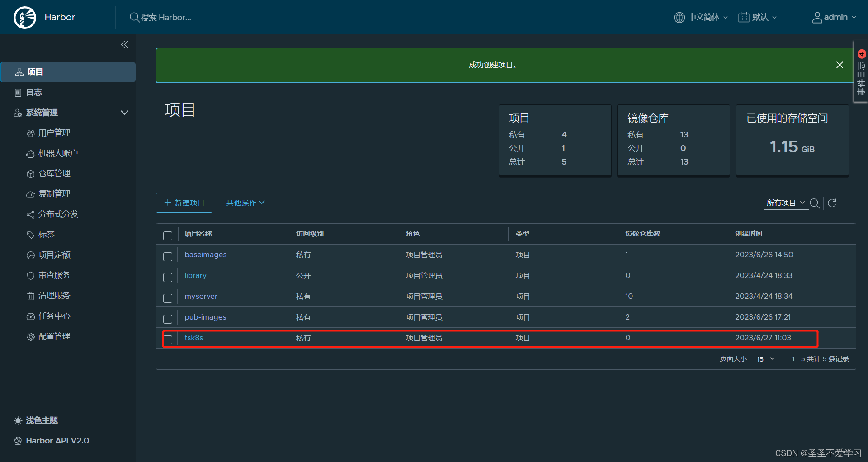Click the admin user avatar icon
This screenshot has height=462, width=868.
pos(817,17)
